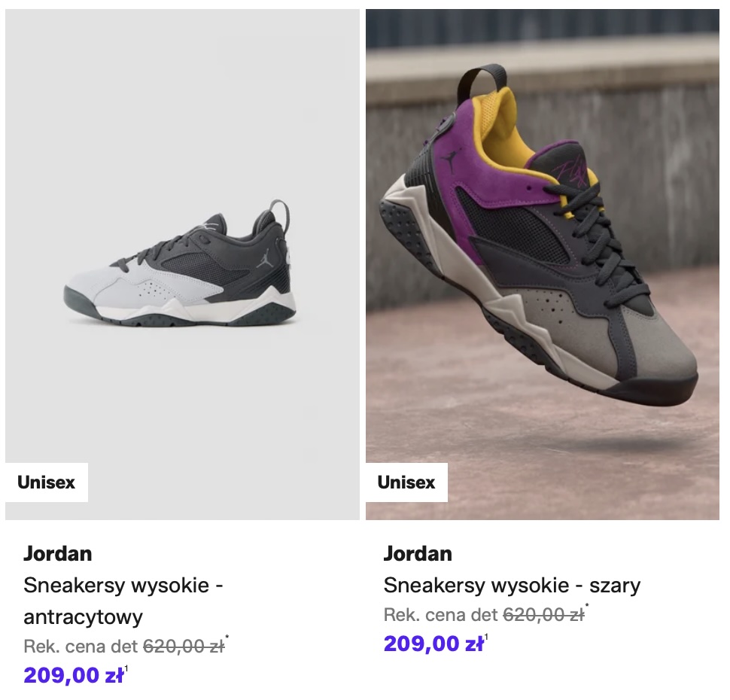Click the Jordan brand name above 'antracytowy' sneaker
The width and height of the screenshot is (730, 700).
[58, 553]
